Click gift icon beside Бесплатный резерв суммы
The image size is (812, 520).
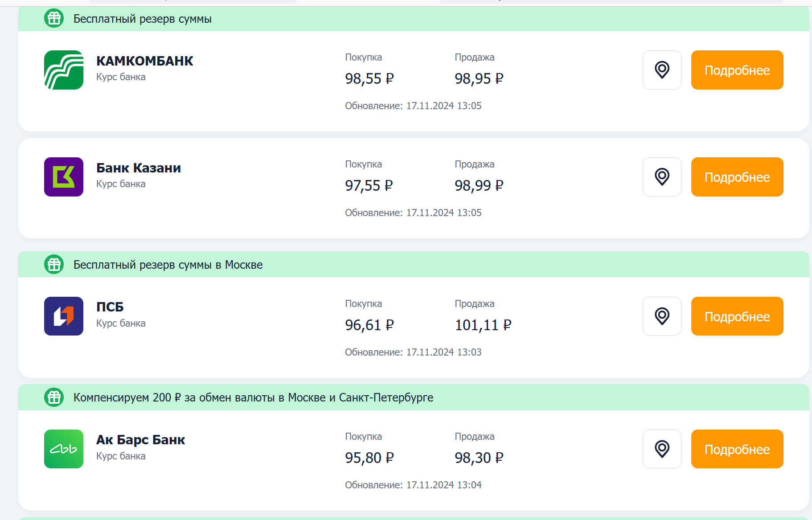[54, 19]
